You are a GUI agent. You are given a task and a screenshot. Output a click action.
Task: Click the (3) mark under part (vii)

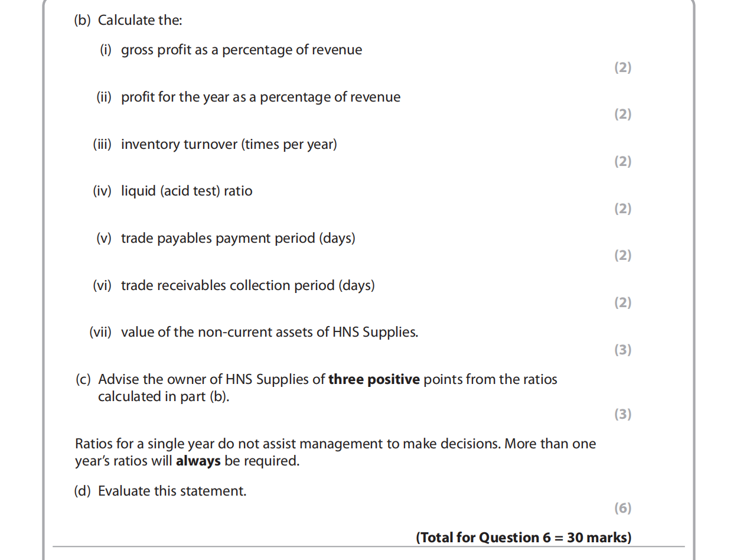coord(622,350)
